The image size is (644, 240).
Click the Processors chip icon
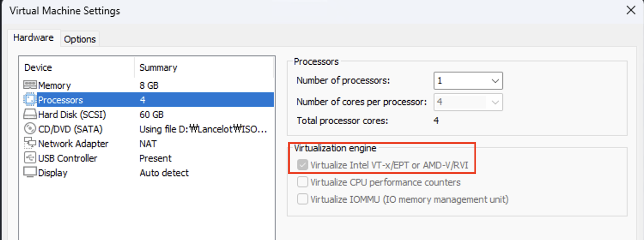[x=30, y=100]
